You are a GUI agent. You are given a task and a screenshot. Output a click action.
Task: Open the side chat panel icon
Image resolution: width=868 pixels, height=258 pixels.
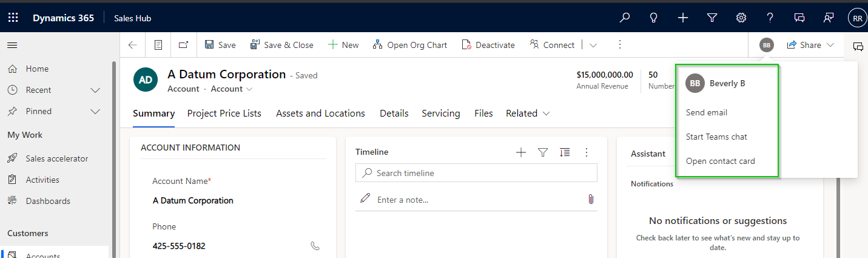(858, 46)
